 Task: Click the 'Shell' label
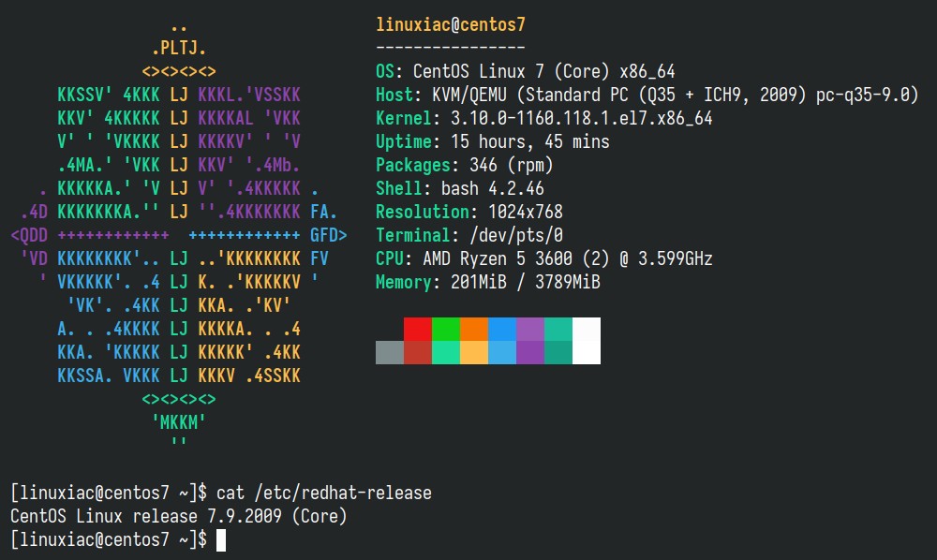click(x=398, y=188)
